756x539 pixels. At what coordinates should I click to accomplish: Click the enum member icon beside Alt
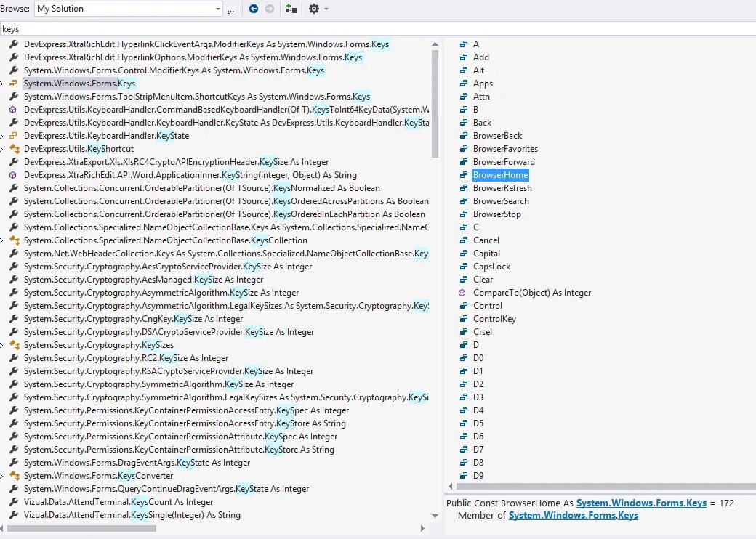tap(463, 70)
